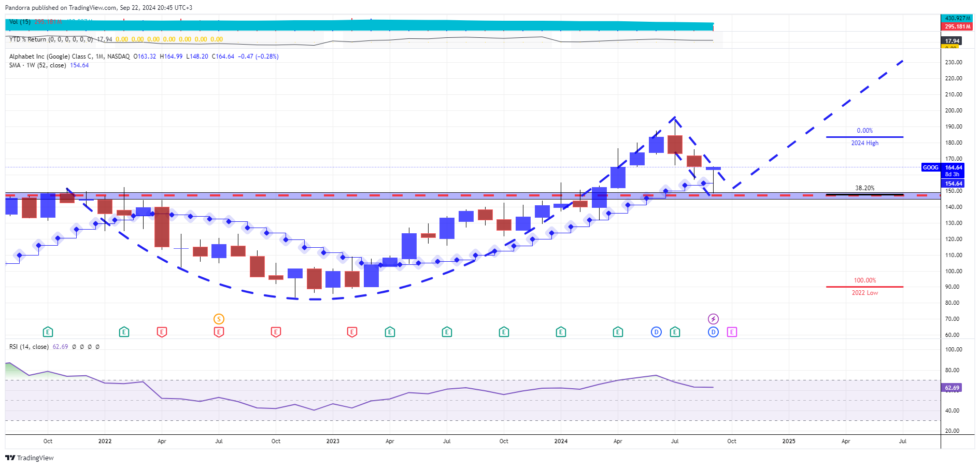Open the green earnings marker for January 2024
This screenshot has width=980, height=467.
tap(561, 332)
